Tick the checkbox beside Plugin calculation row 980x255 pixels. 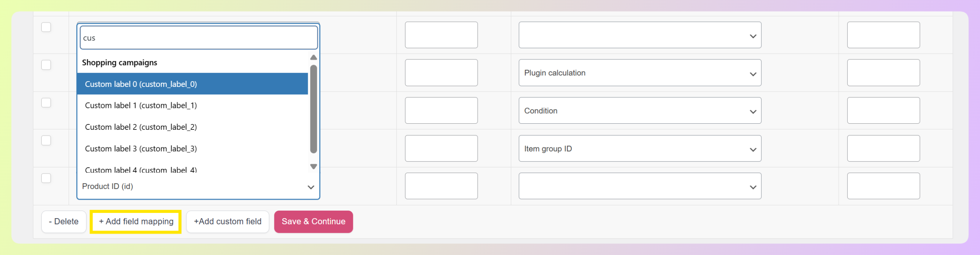click(x=46, y=65)
